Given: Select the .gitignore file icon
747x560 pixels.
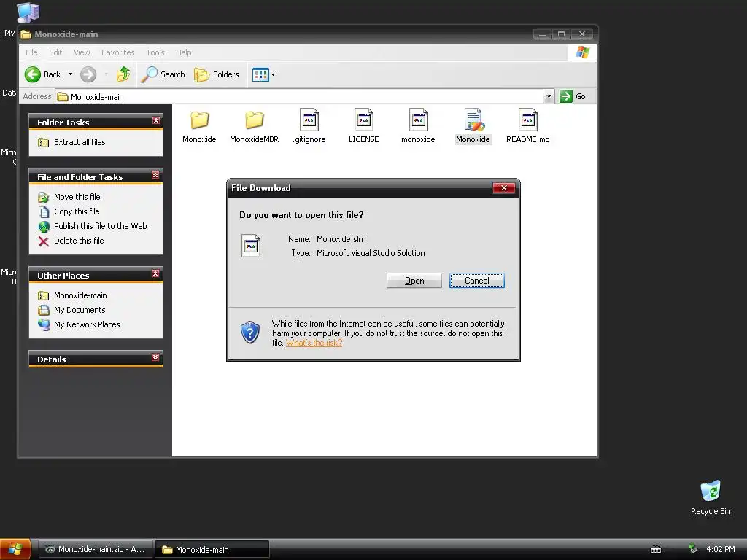Looking at the screenshot, I should [x=309, y=120].
